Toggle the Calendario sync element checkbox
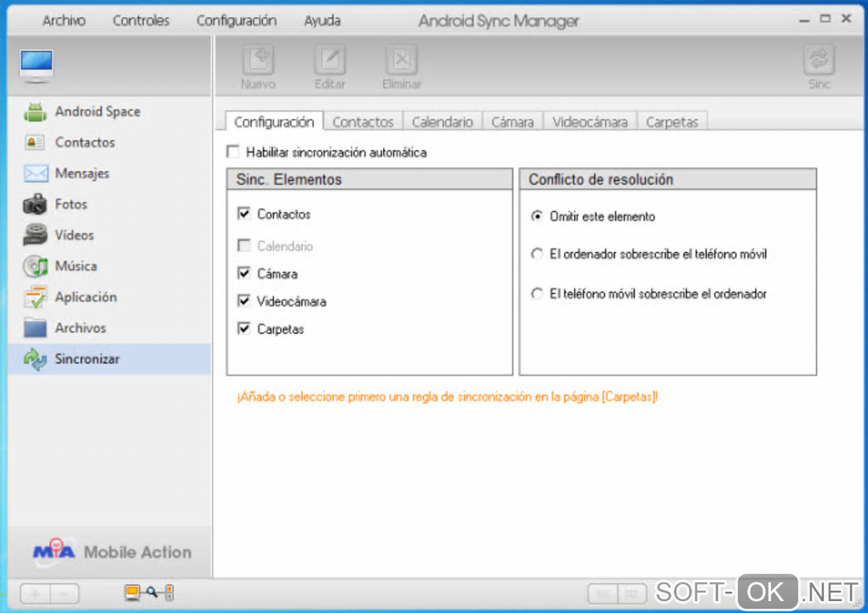Screen dimensions: 868x613 (243, 245)
